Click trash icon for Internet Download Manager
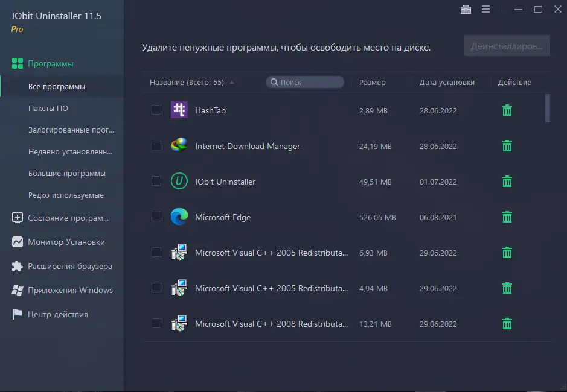 pyautogui.click(x=507, y=146)
